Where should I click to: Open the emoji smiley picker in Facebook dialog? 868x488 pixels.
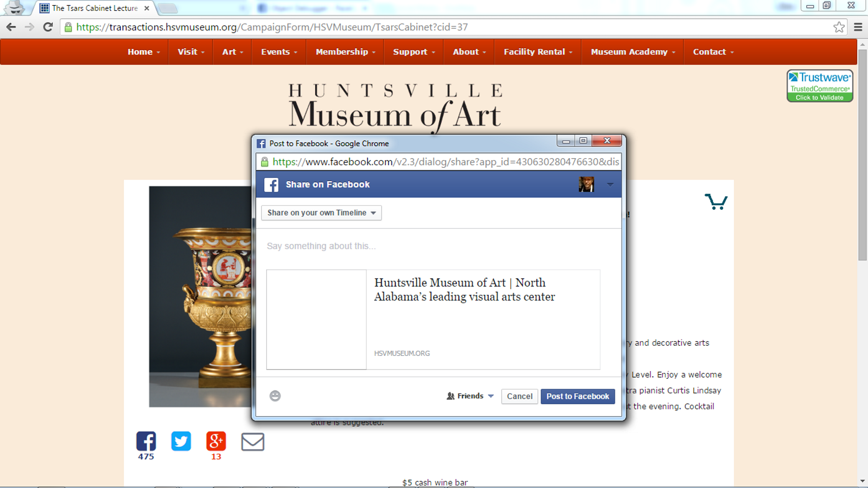click(x=275, y=395)
